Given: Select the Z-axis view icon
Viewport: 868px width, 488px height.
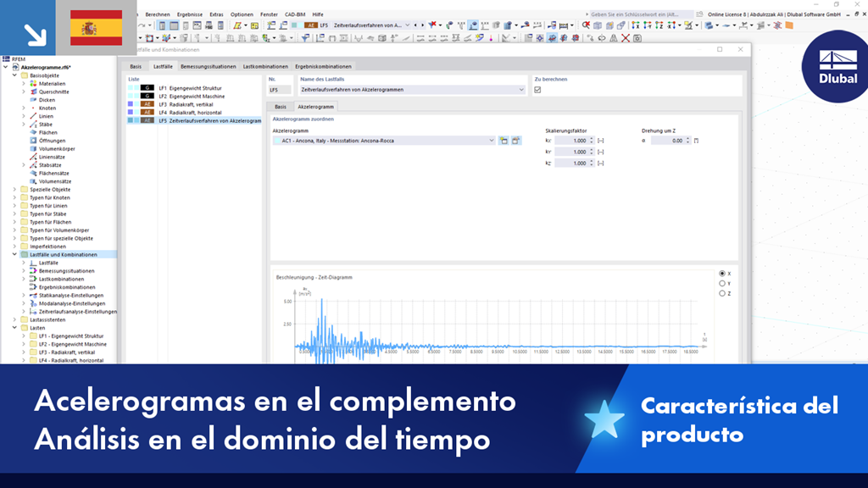Looking at the screenshot, I should pos(659,25).
